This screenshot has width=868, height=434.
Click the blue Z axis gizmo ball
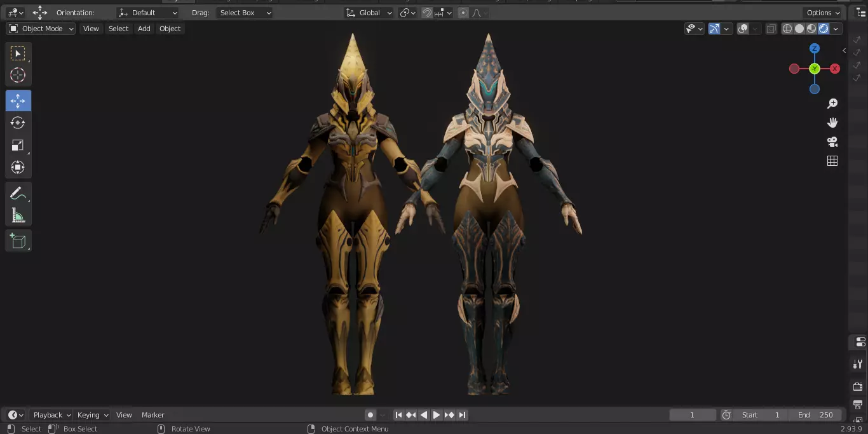[x=815, y=48]
